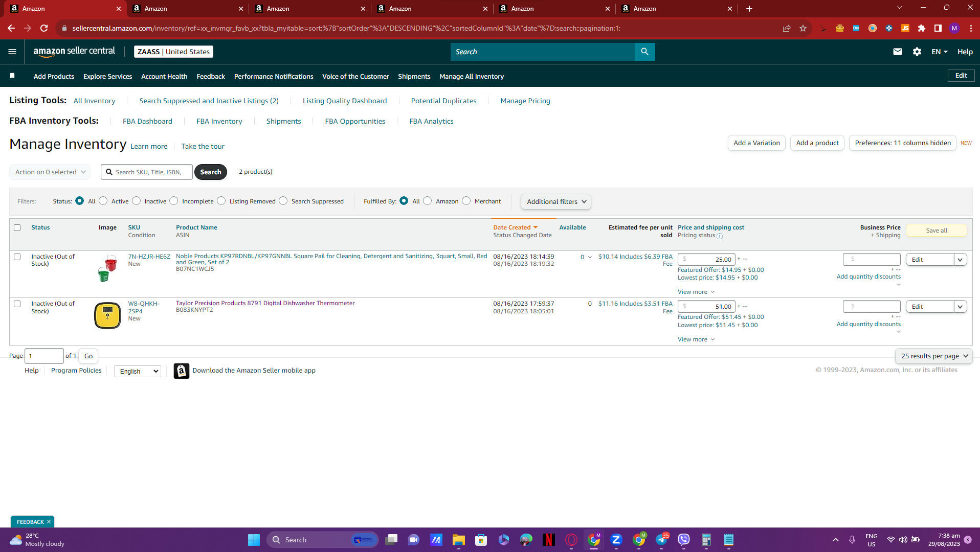Check the box for Noble Products pail row
This screenshot has width=980, height=552.
(x=17, y=257)
